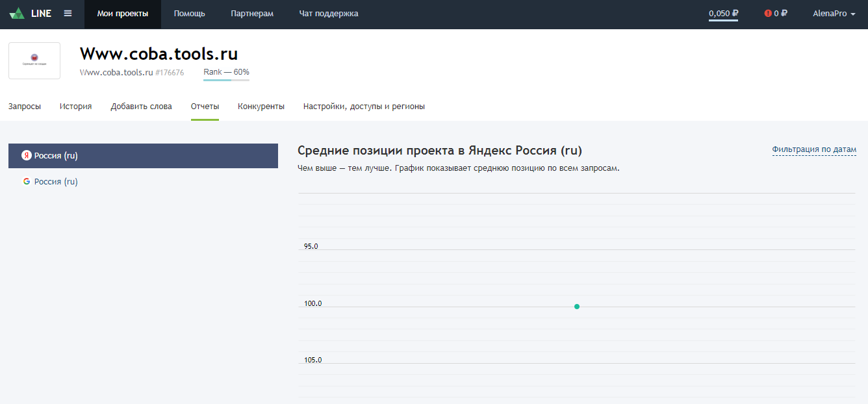
Task: Click the project screenshot thumbnail
Action: [34, 60]
